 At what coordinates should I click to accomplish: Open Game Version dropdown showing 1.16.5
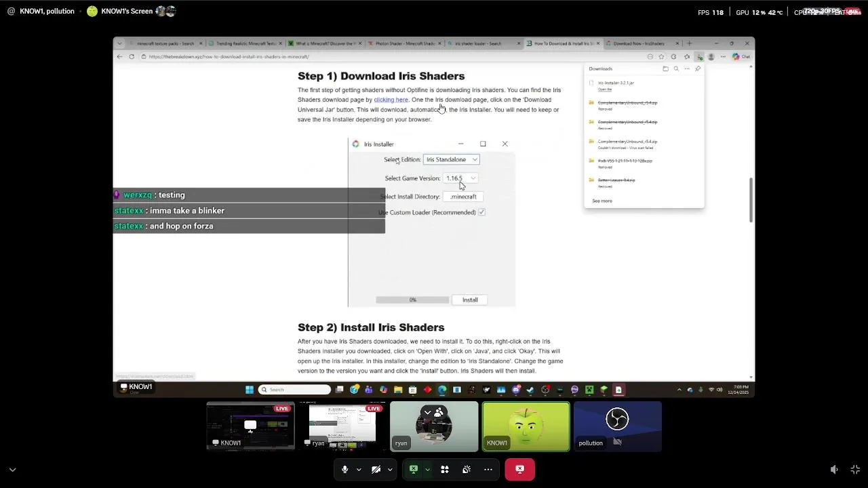pos(461,178)
